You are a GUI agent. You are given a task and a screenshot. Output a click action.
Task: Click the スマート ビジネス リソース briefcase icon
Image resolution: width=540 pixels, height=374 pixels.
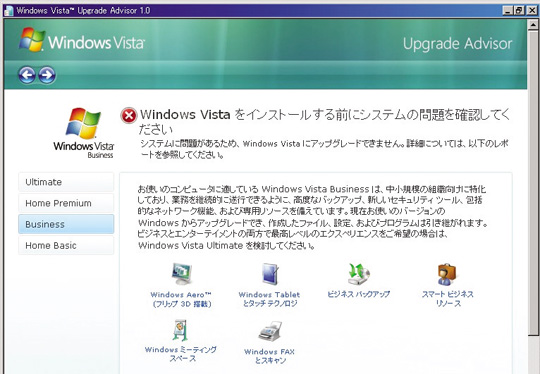[447, 274]
